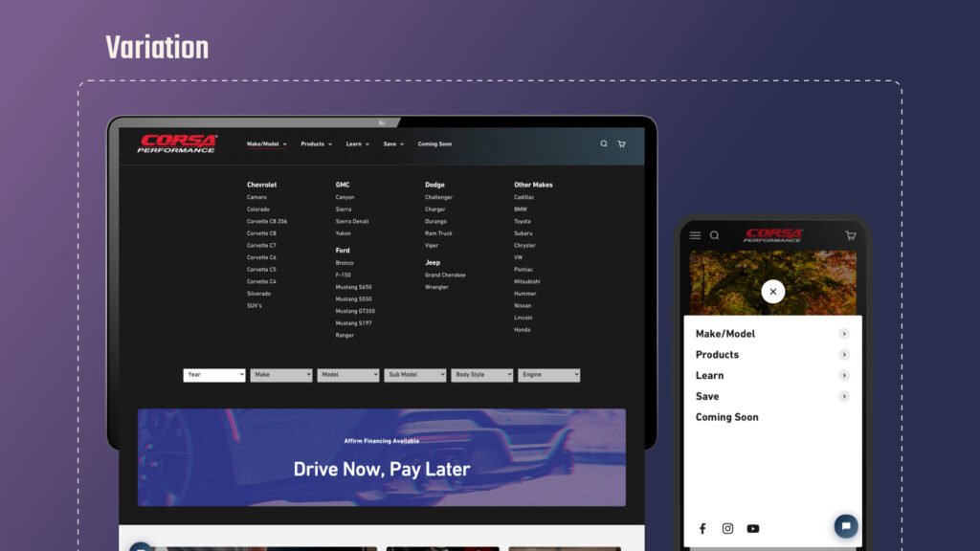Viewport: 980px width, 551px height.
Task: Click the Dodge heading in the mega menu
Action: point(434,185)
